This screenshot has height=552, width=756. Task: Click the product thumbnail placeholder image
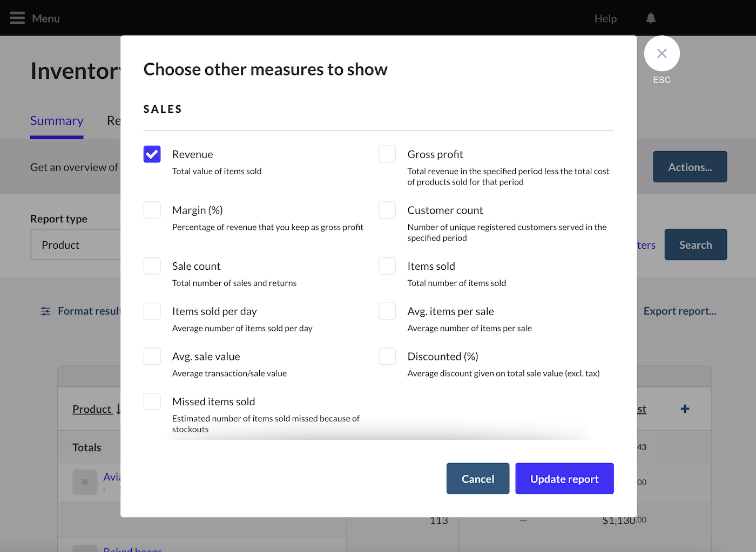85,482
